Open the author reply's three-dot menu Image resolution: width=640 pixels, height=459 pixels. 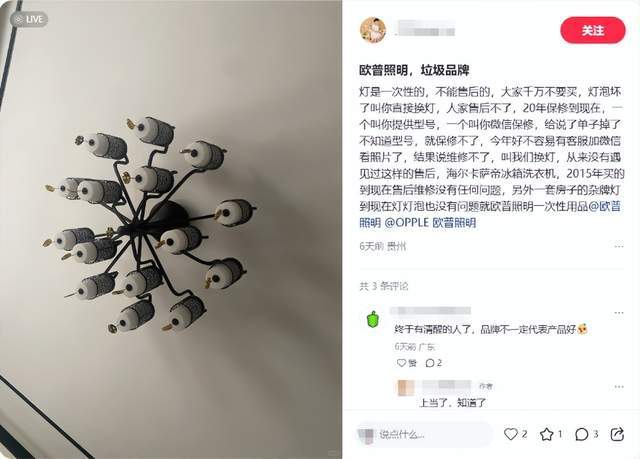[x=619, y=386]
